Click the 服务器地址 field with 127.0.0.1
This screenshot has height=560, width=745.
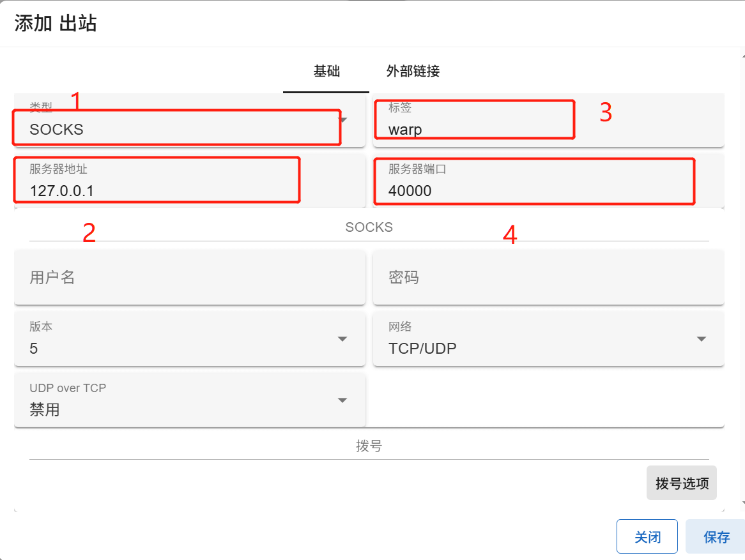point(160,190)
